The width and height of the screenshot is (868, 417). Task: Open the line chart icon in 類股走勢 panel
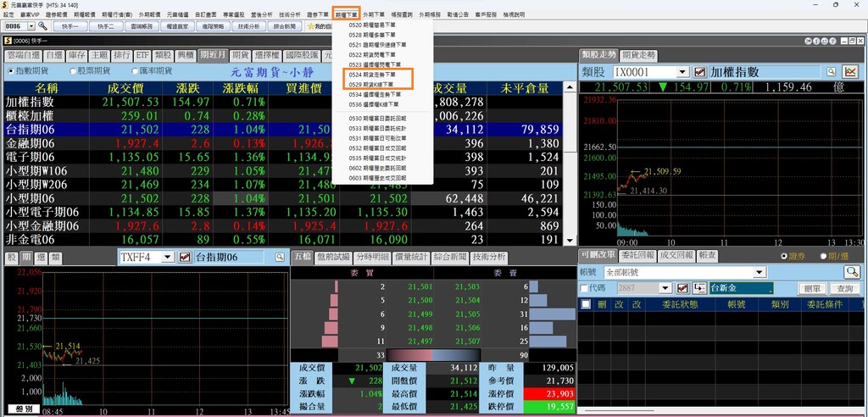tap(849, 72)
